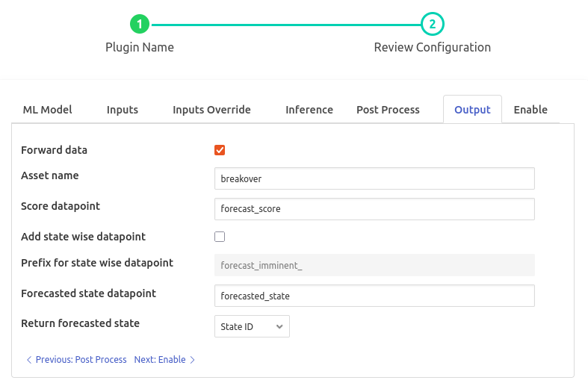The width and height of the screenshot is (588, 389).
Task: Click the Asset name input field
Action: coord(374,179)
